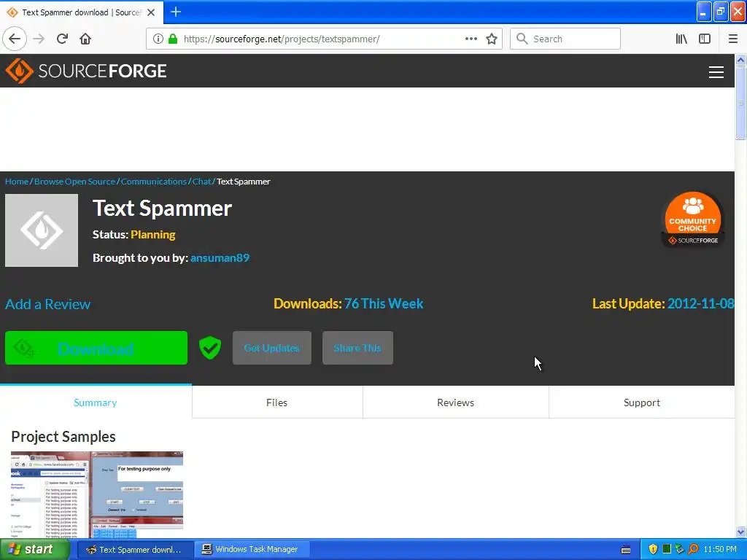Bookmark this page with the star icon
This screenshot has height=560, width=747.
[x=492, y=39]
